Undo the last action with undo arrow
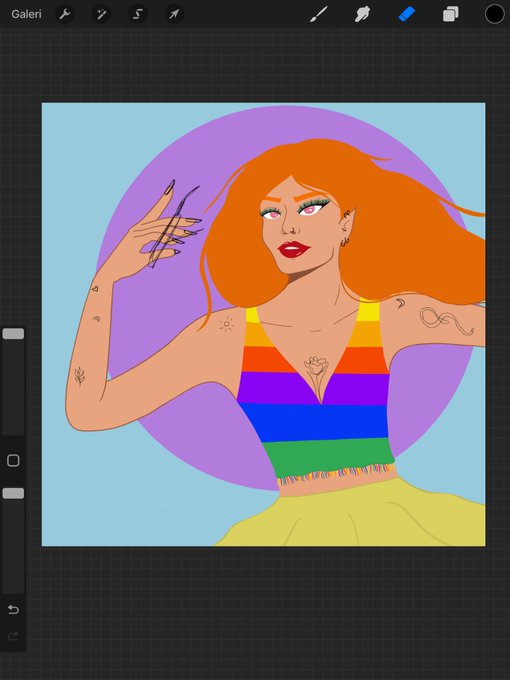This screenshot has width=510, height=680. click(x=13, y=610)
